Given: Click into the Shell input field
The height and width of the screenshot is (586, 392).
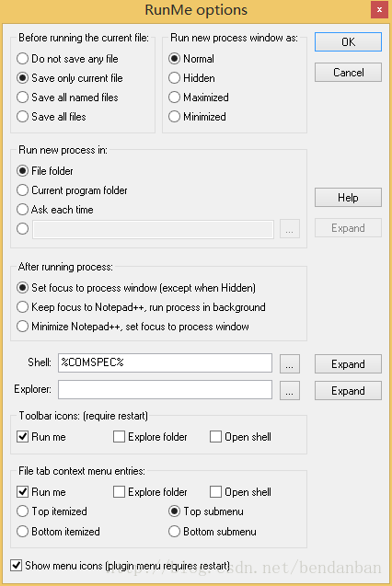Looking at the screenshot, I should coord(165,362).
